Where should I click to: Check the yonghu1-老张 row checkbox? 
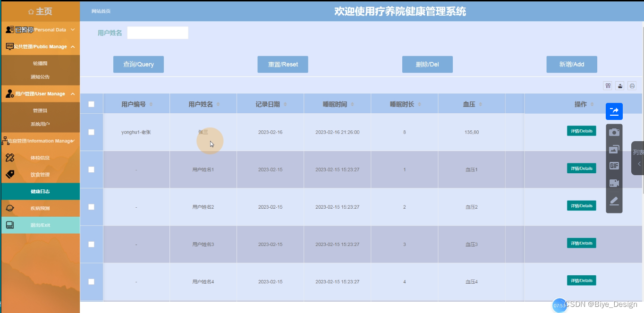91,132
